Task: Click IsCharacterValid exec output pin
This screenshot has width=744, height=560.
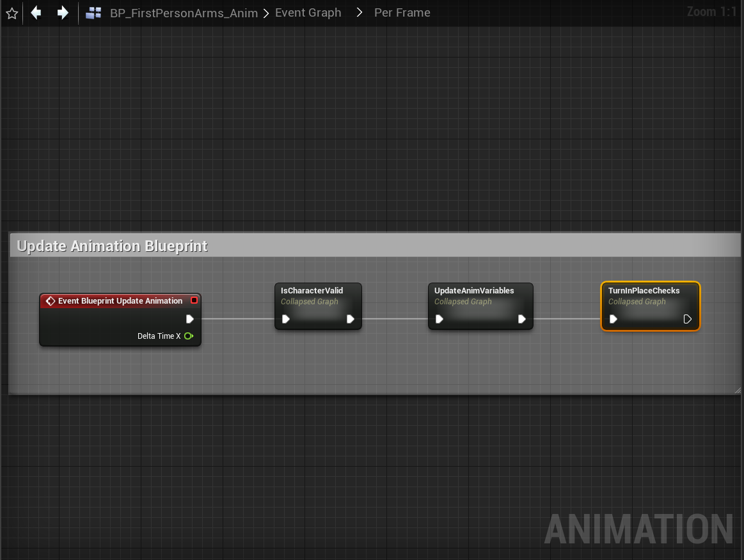Action: [x=351, y=319]
